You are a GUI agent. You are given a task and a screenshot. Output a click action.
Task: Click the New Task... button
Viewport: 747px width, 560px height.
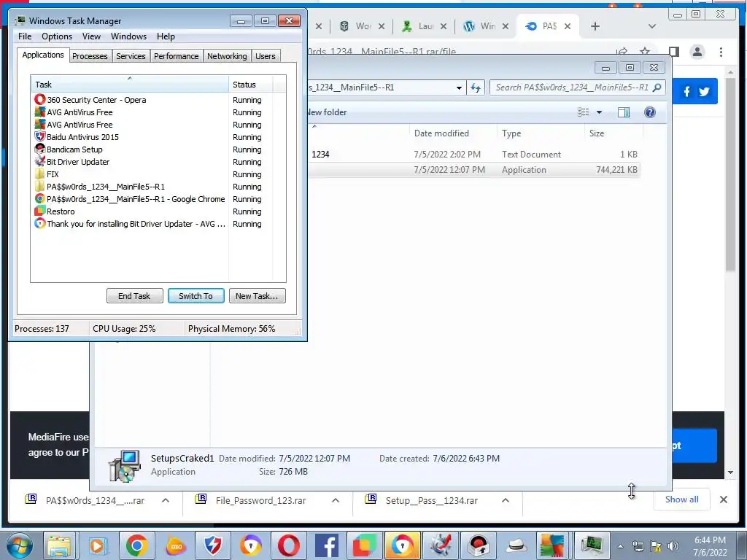tap(257, 296)
